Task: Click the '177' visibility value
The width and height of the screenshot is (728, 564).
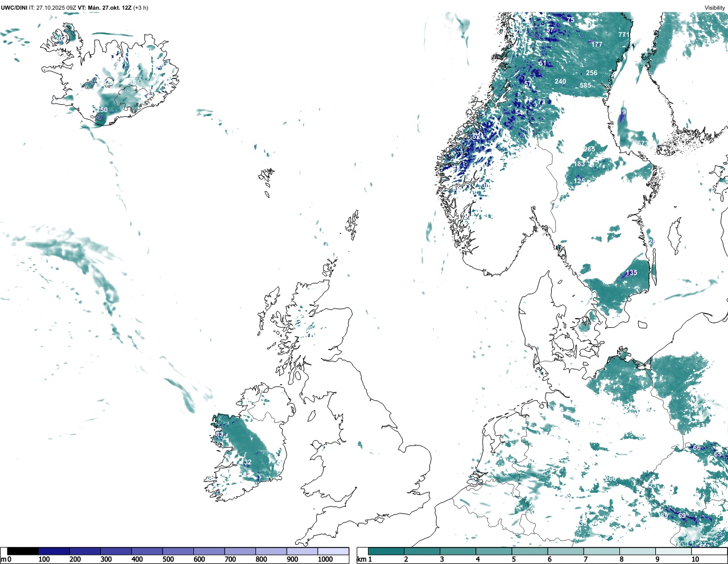Action: [x=597, y=44]
